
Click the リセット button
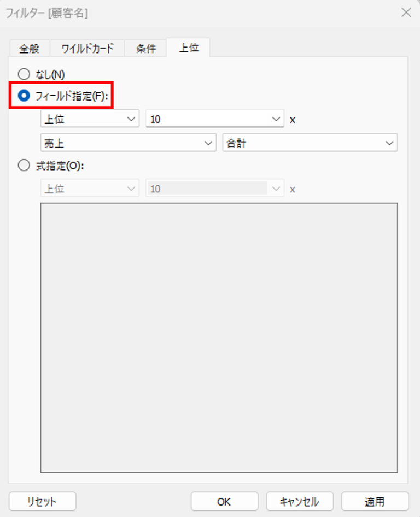[x=42, y=502]
